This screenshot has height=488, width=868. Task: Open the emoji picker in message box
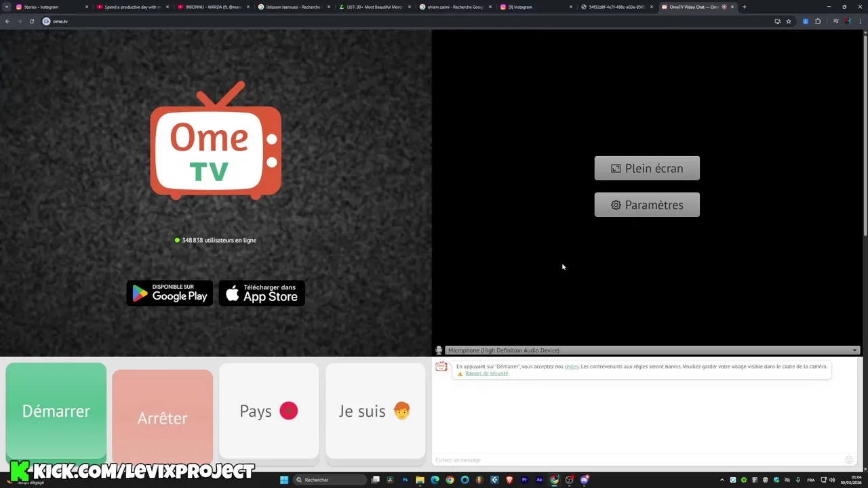[x=849, y=460]
